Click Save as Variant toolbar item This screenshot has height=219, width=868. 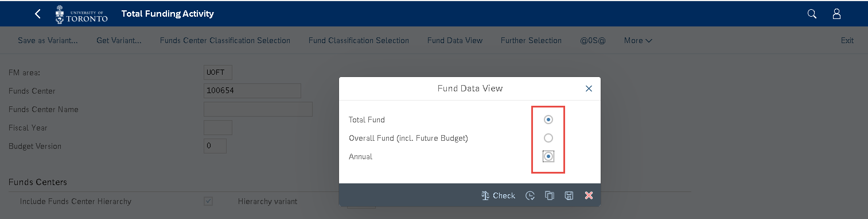pos(48,40)
